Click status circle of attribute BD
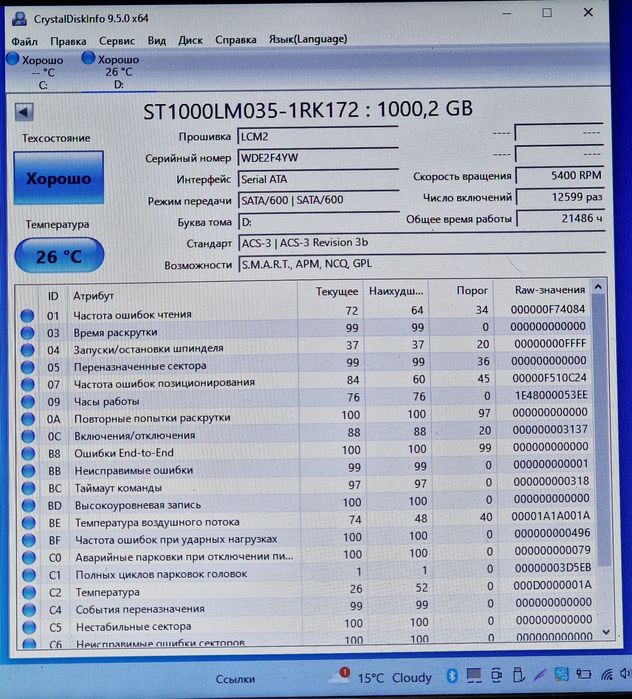This screenshot has width=632, height=699. 29,506
